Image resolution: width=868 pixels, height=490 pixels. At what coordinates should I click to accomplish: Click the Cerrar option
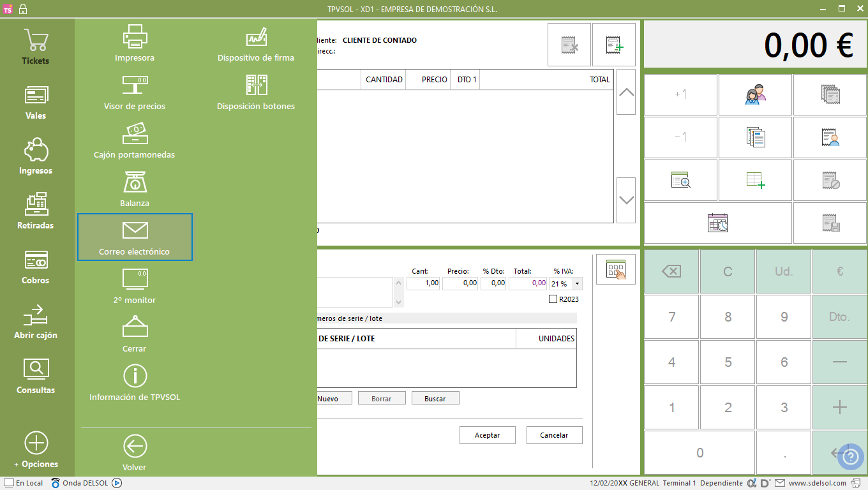135,334
